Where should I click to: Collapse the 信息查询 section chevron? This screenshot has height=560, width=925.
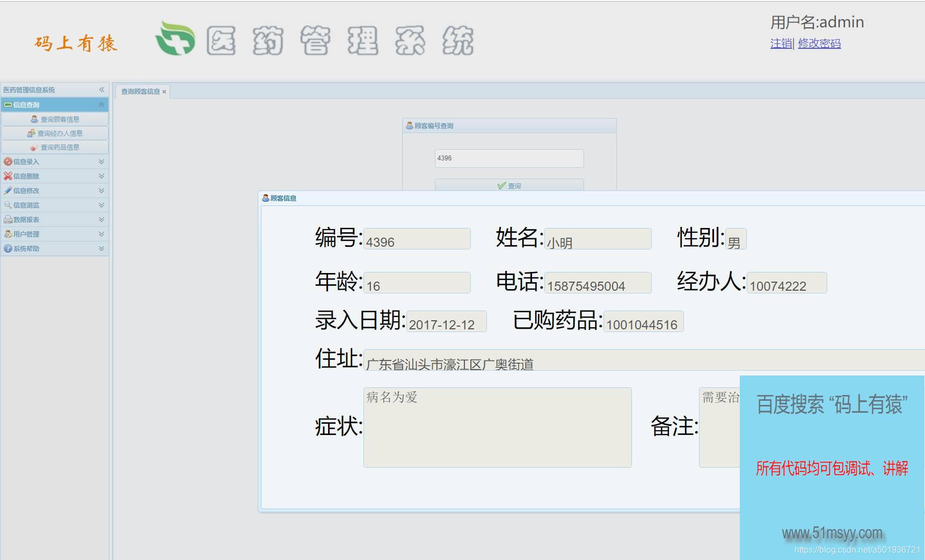coord(100,105)
